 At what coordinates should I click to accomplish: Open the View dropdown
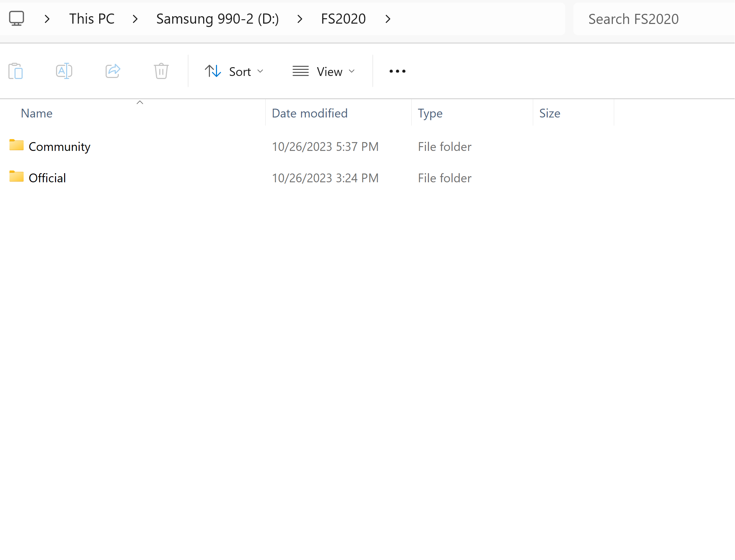tap(329, 71)
